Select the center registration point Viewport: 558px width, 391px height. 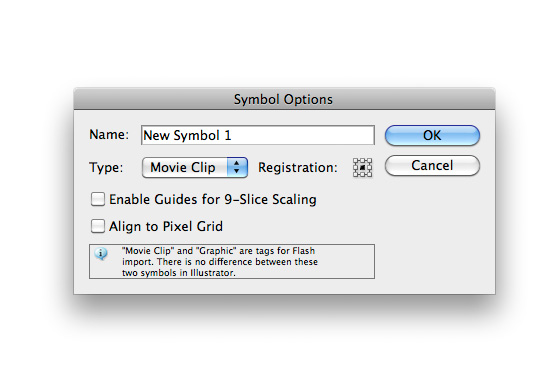pyautogui.click(x=363, y=168)
